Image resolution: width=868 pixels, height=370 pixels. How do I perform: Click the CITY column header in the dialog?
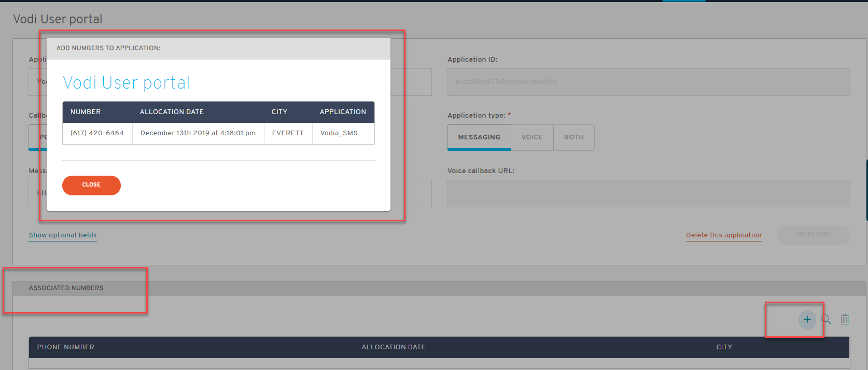click(x=279, y=112)
